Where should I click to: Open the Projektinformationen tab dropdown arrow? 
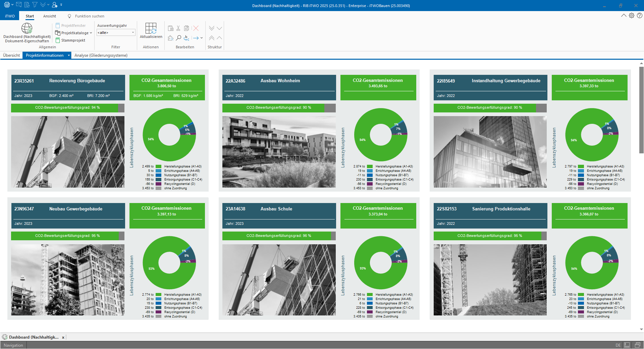click(x=69, y=55)
